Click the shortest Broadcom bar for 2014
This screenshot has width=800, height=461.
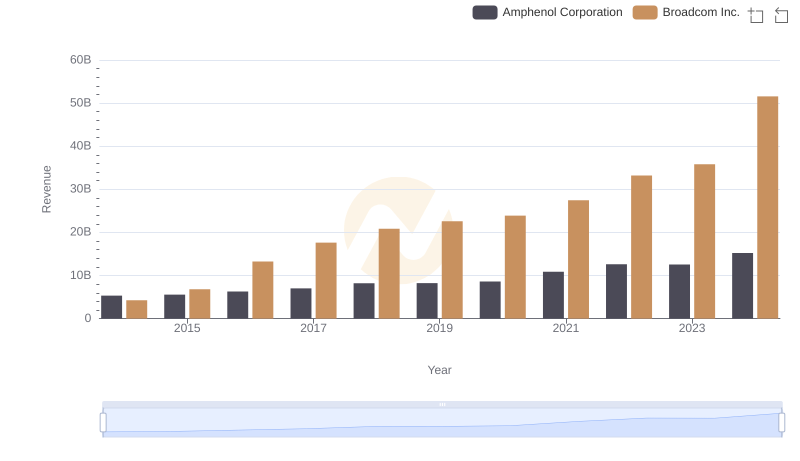coord(137,309)
